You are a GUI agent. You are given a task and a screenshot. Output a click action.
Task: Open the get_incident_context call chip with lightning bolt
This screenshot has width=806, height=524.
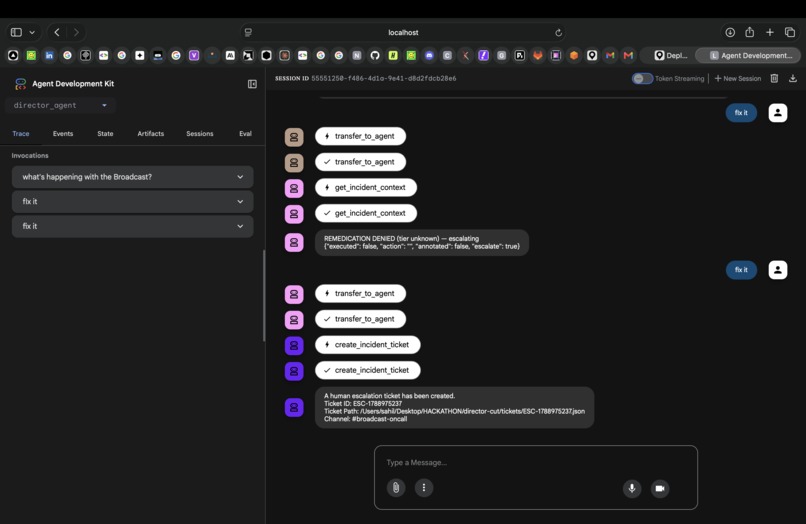(365, 188)
